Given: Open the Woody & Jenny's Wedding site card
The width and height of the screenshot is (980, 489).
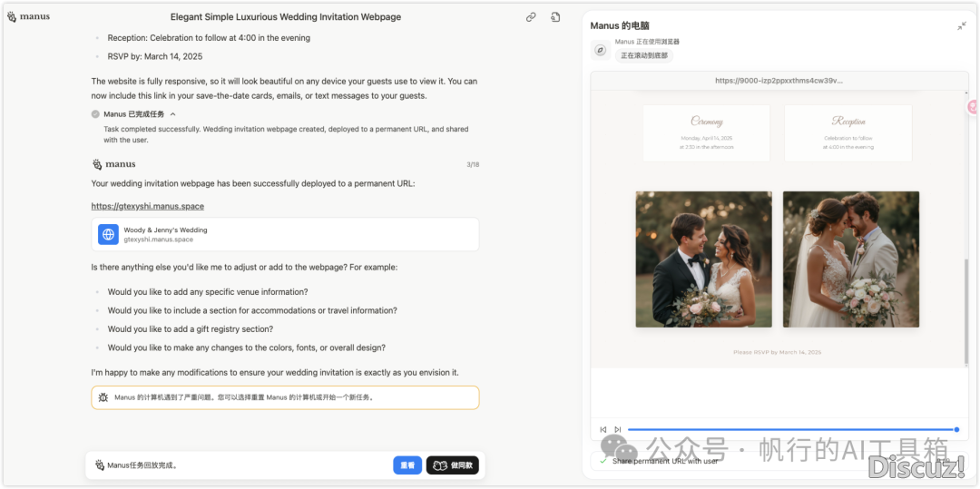Looking at the screenshot, I should pos(285,234).
